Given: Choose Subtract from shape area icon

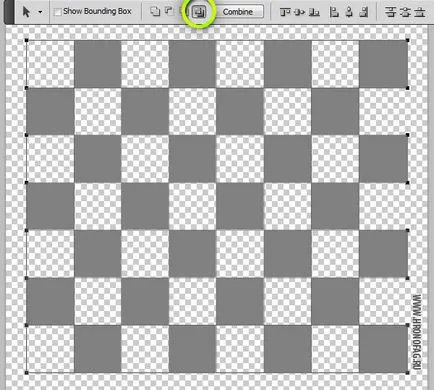Looking at the screenshot, I should 169,12.
